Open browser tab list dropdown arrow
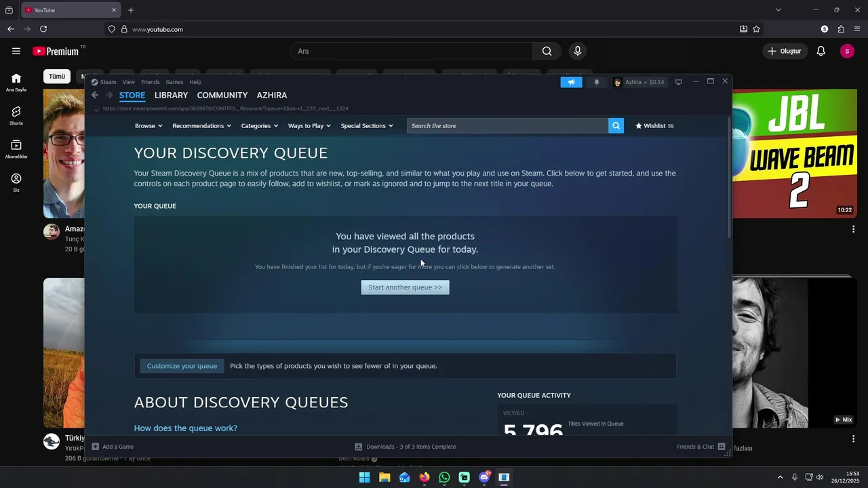This screenshot has height=488, width=868. [778, 10]
